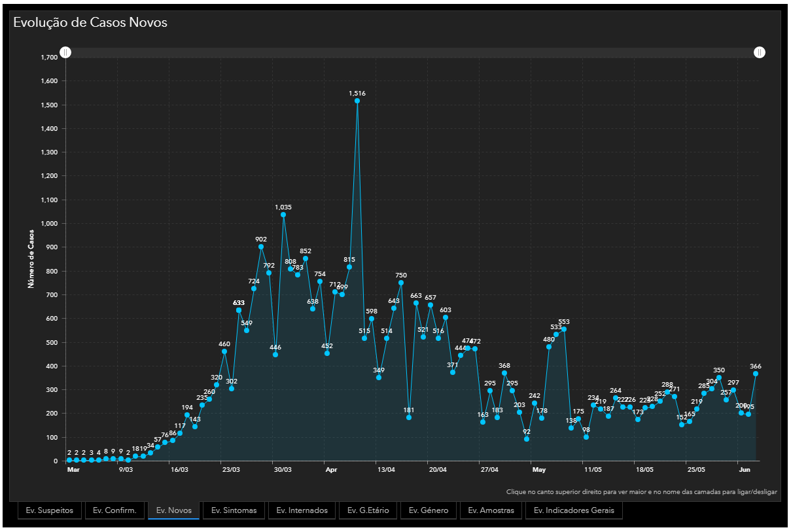The height and width of the screenshot is (532, 791).
Task: Switch to the Ev. Confirm. tab
Action: click(114, 510)
